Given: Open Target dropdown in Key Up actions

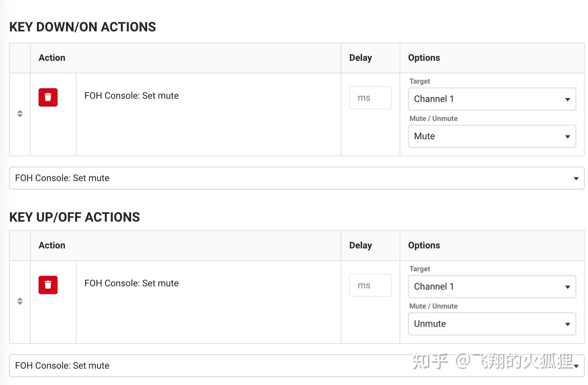Looking at the screenshot, I should (x=492, y=287).
